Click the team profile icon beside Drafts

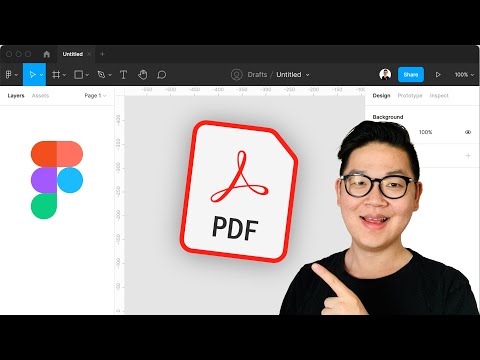tap(237, 75)
